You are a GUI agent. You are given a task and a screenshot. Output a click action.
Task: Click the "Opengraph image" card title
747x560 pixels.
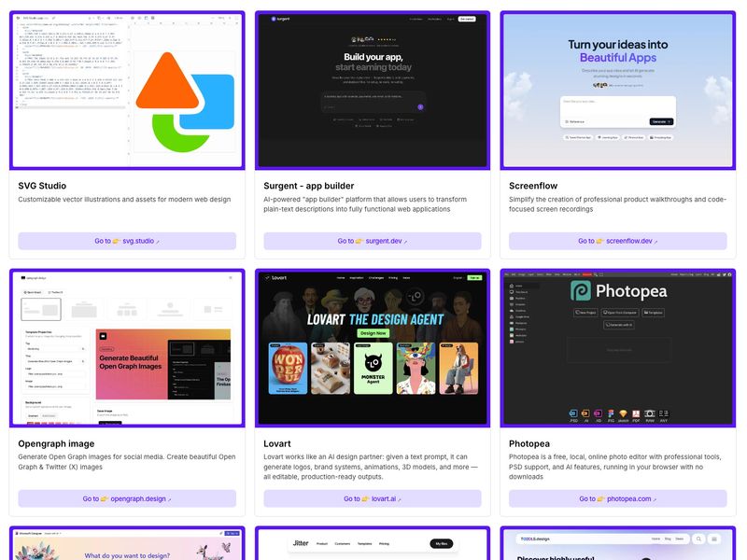click(x=56, y=443)
